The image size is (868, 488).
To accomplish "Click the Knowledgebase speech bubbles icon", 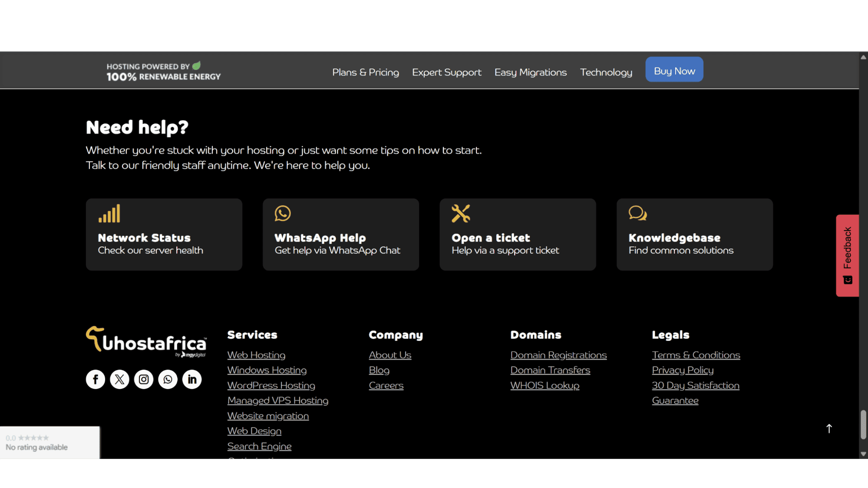I will pyautogui.click(x=637, y=213).
